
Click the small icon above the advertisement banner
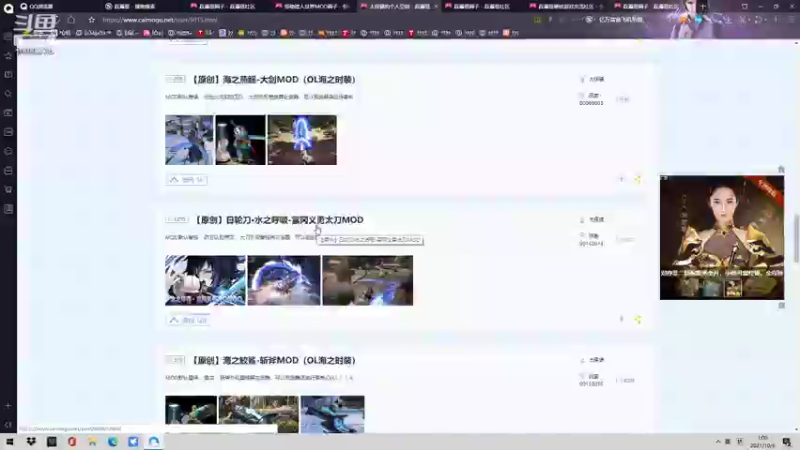[781, 169]
